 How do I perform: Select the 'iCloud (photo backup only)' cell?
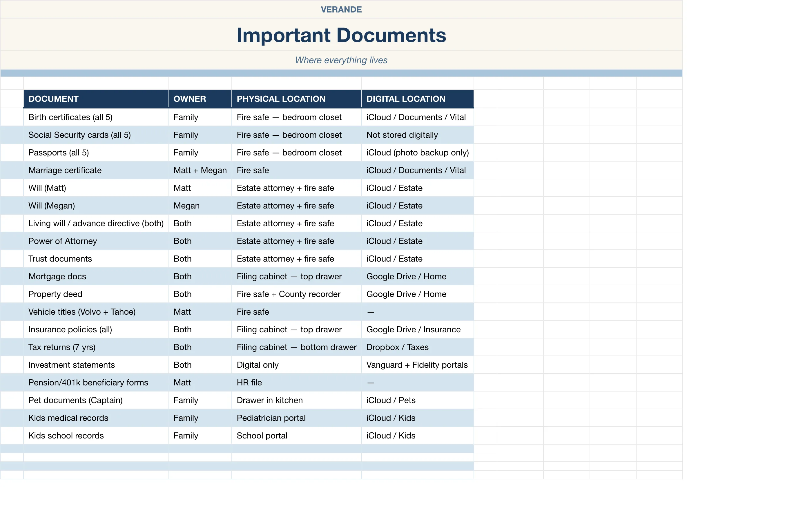418,153
